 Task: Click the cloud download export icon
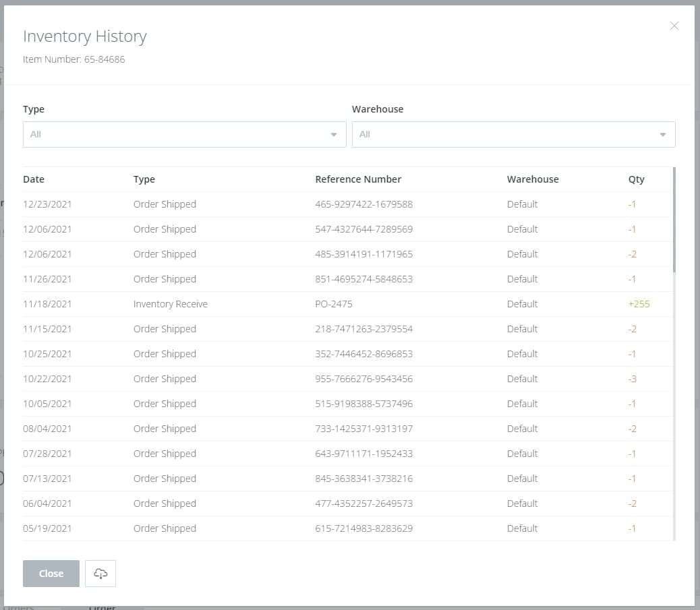100,574
